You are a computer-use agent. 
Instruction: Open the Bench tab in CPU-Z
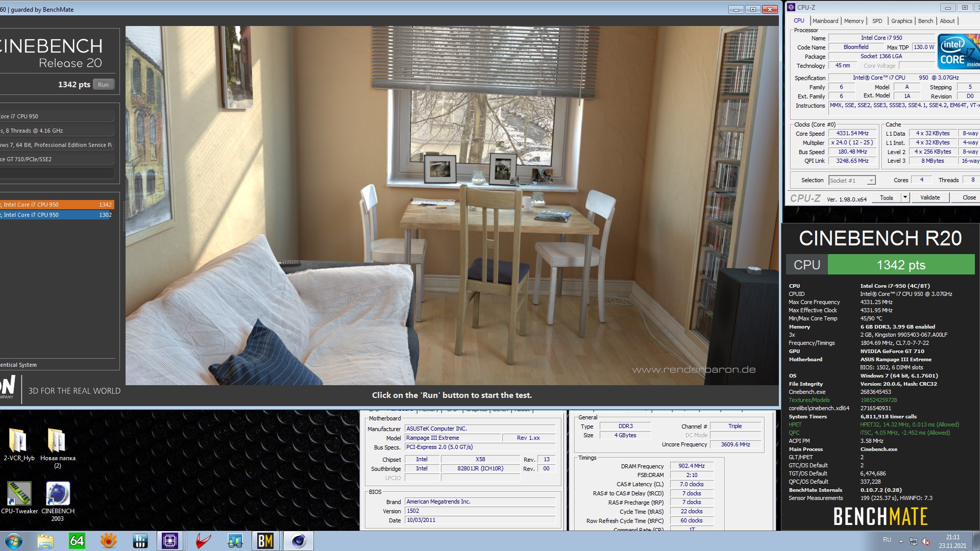tap(925, 21)
